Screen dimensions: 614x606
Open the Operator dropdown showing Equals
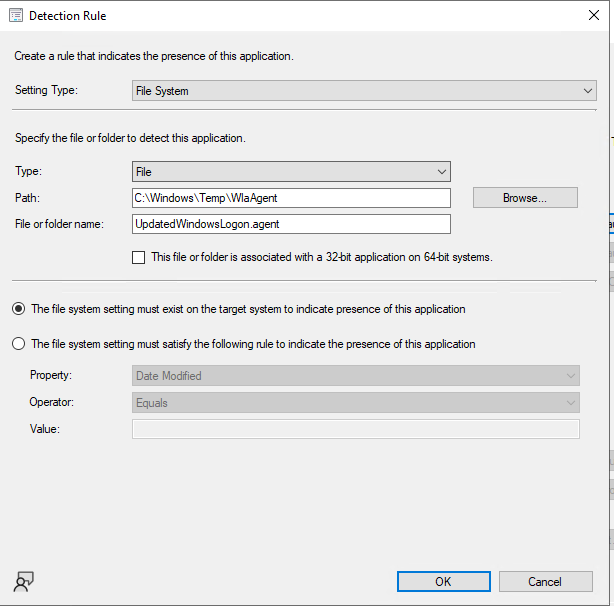pos(356,403)
